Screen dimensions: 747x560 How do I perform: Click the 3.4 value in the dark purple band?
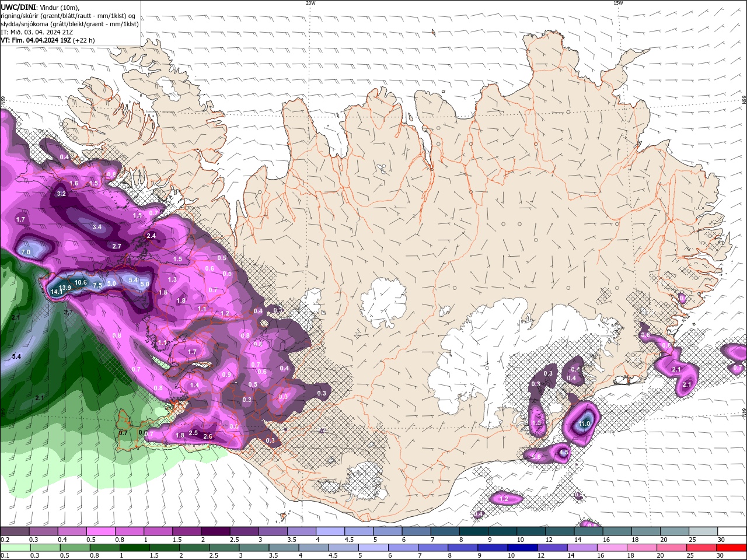[97, 227]
